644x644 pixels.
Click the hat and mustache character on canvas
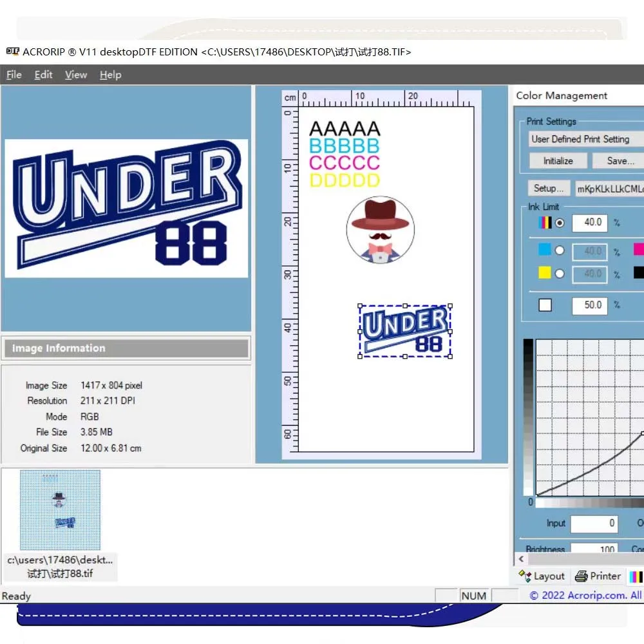(381, 230)
